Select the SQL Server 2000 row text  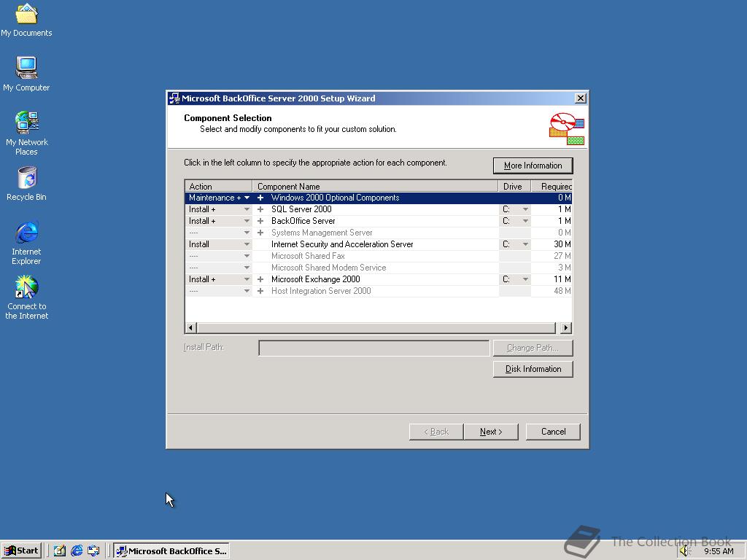point(301,209)
